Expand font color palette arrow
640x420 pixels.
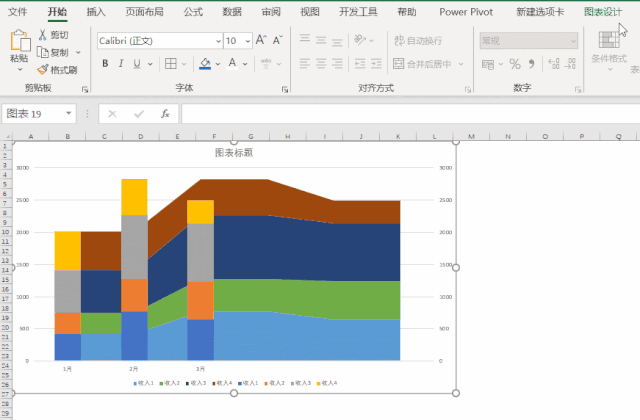[x=245, y=64]
